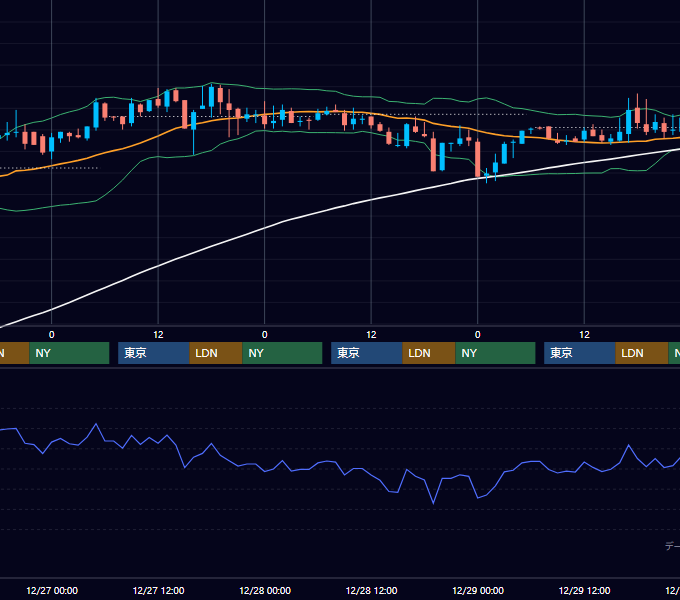Click the first full LDN session bar from left
Screen dimensions: 680x600
tap(216, 353)
